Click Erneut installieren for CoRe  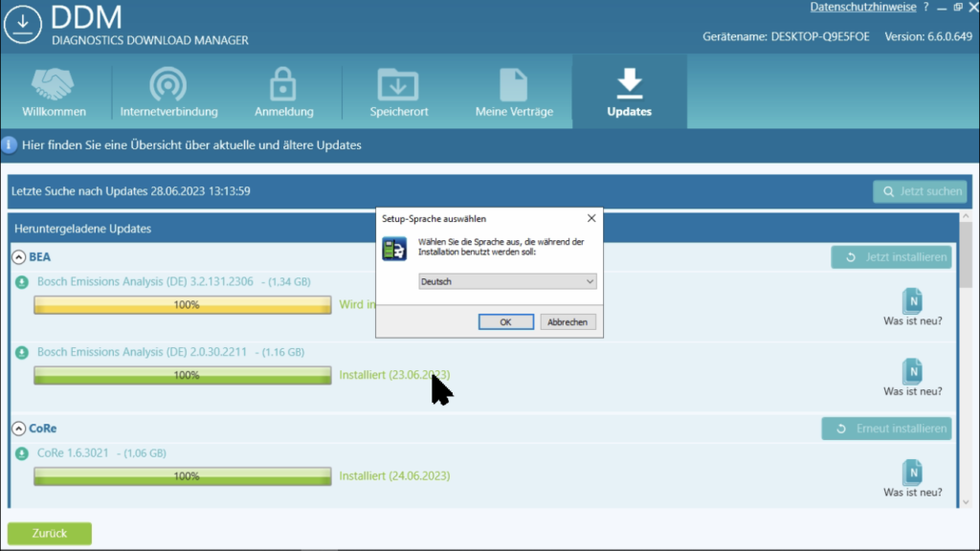pyautogui.click(x=886, y=429)
